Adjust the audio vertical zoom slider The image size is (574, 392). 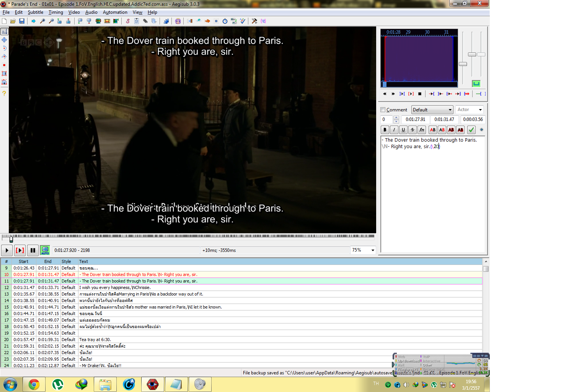(472, 54)
